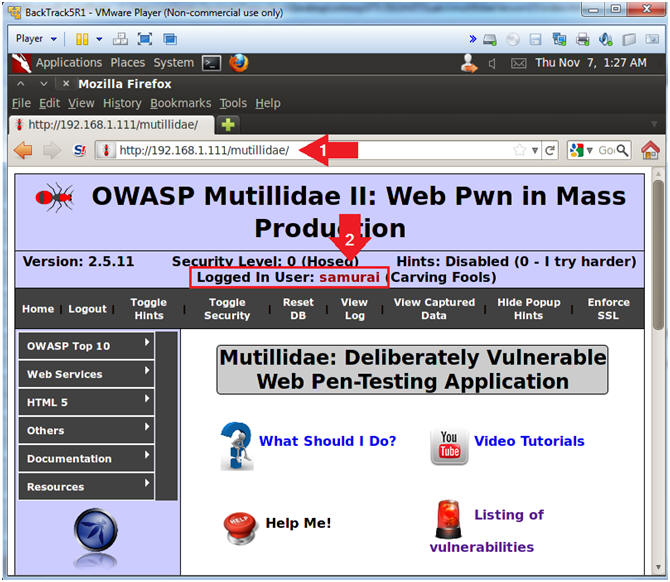This screenshot has width=670, height=582.
Task: Click the URL address field
Action: point(314,150)
